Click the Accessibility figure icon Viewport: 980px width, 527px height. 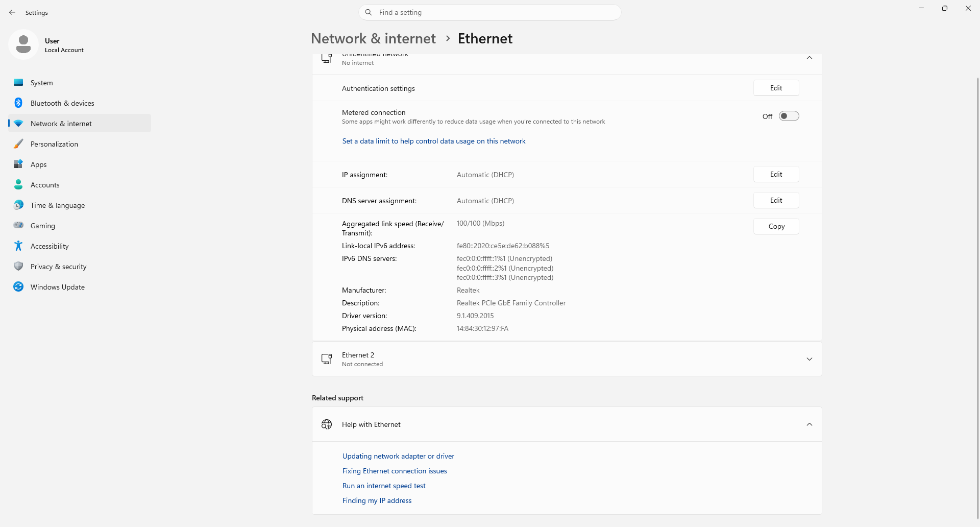pyautogui.click(x=18, y=246)
